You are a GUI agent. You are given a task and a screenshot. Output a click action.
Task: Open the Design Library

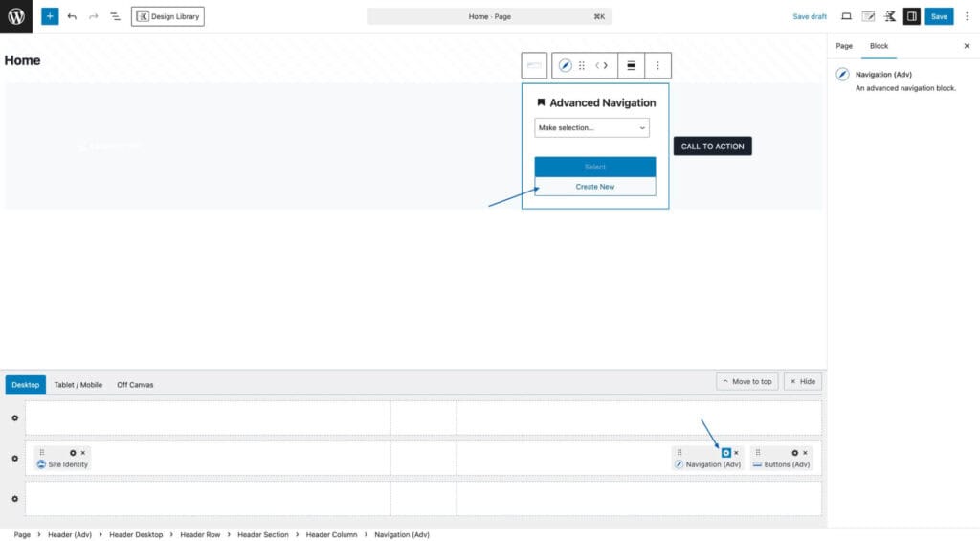pos(167,16)
